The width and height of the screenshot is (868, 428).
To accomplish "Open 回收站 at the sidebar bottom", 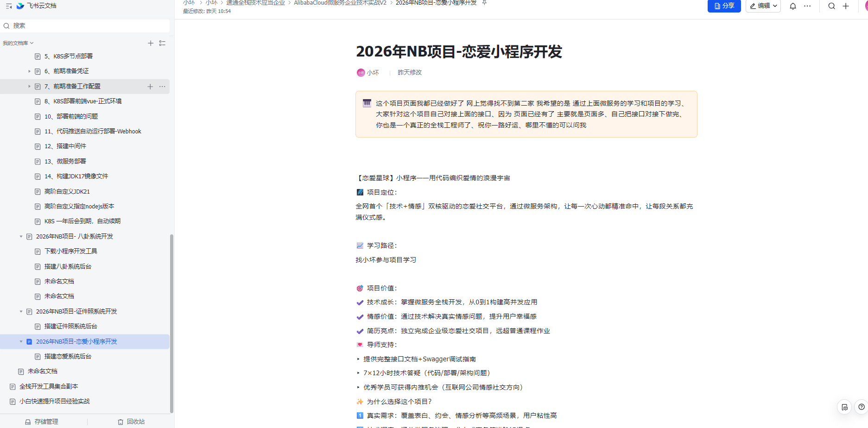I will coord(131,422).
